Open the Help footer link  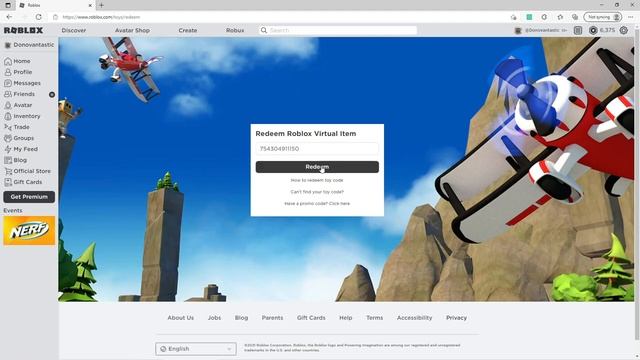346,318
